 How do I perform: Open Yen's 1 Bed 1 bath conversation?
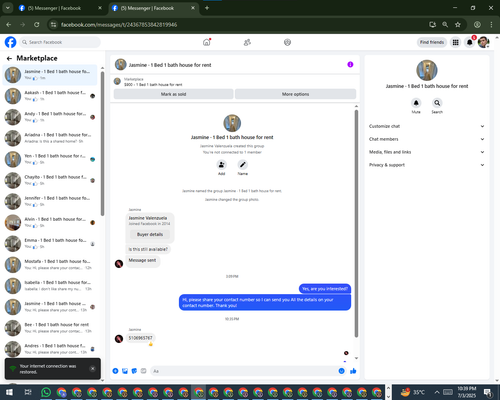[x=50, y=159]
